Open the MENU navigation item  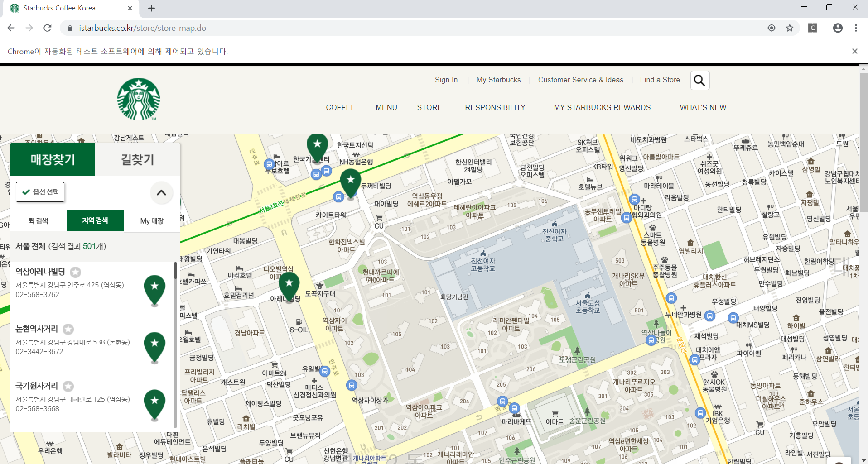(386, 107)
